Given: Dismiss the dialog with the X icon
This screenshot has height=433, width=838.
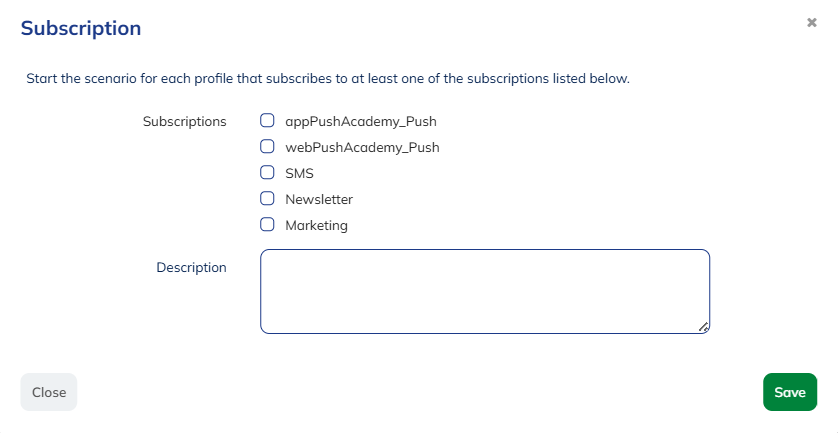Looking at the screenshot, I should pos(812,22).
